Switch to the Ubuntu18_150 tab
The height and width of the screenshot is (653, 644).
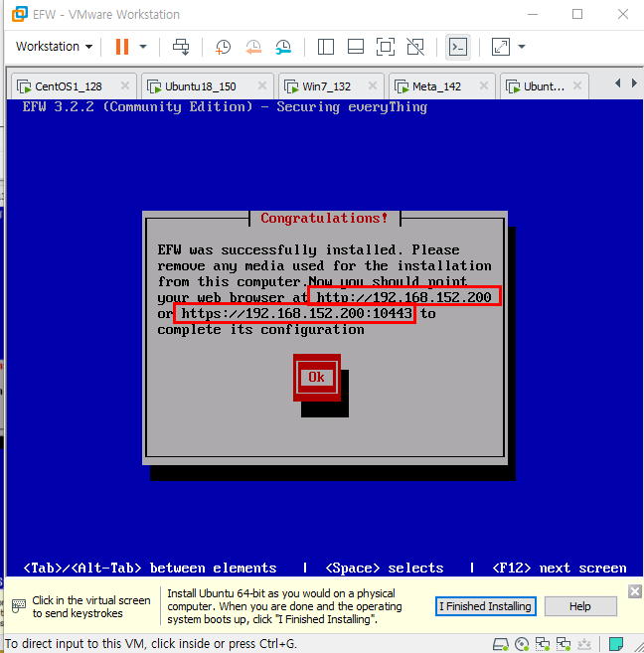[x=200, y=86]
